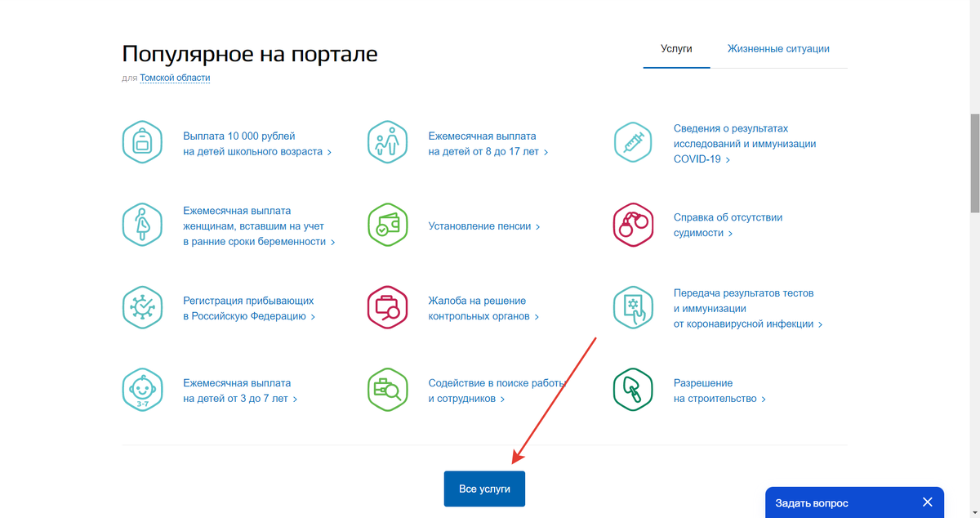Close the Задать вопрос chat widget
Image resolution: width=980 pixels, height=518 pixels.
[x=927, y=502]
